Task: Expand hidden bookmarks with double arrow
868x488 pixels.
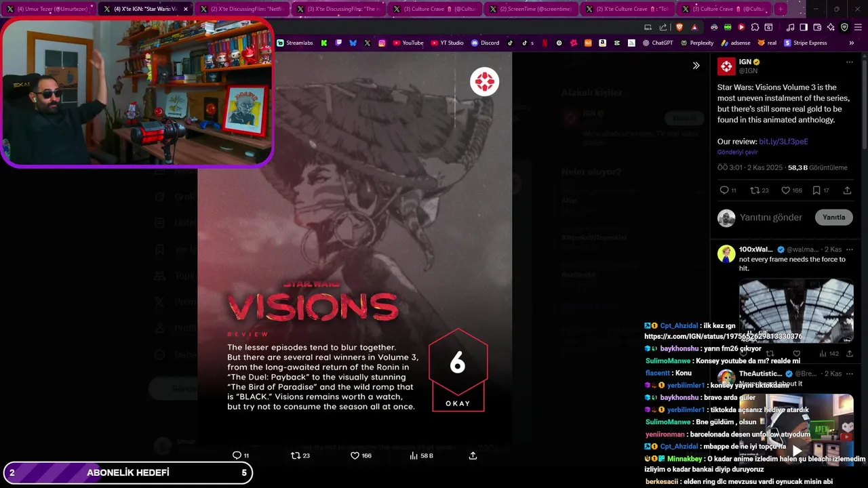Action: (851, 43)
